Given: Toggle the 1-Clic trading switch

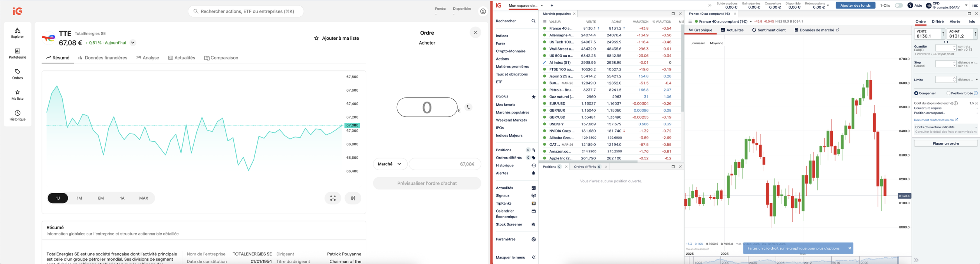Looking at the screenshot, I should pos(899,6).
